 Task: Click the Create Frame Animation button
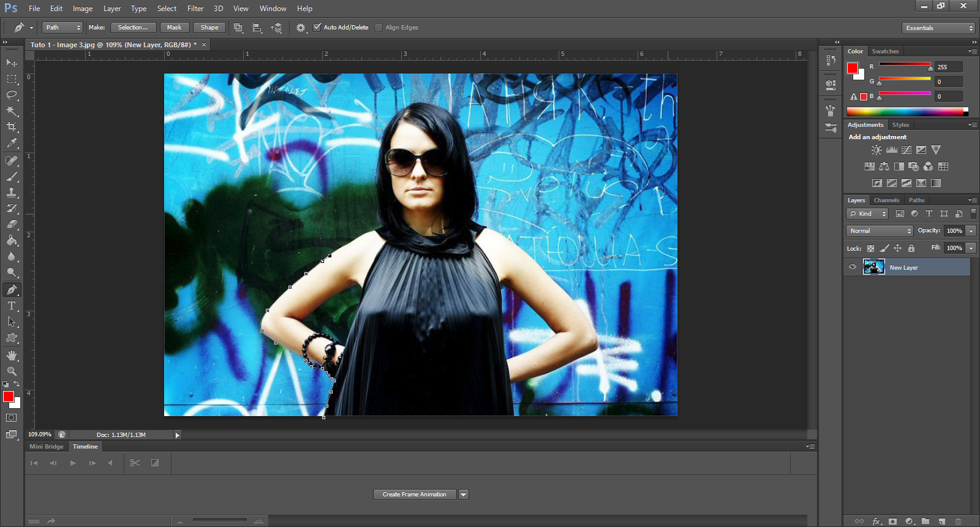point(415,495)
